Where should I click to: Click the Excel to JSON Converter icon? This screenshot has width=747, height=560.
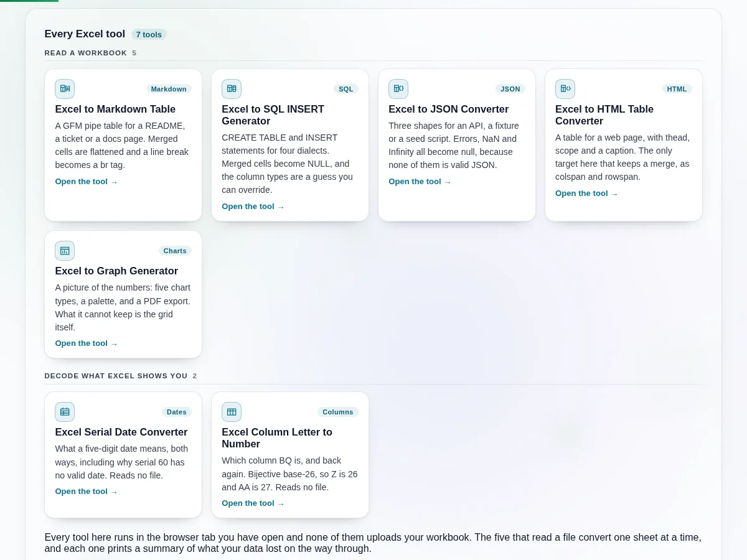(398, 89)
